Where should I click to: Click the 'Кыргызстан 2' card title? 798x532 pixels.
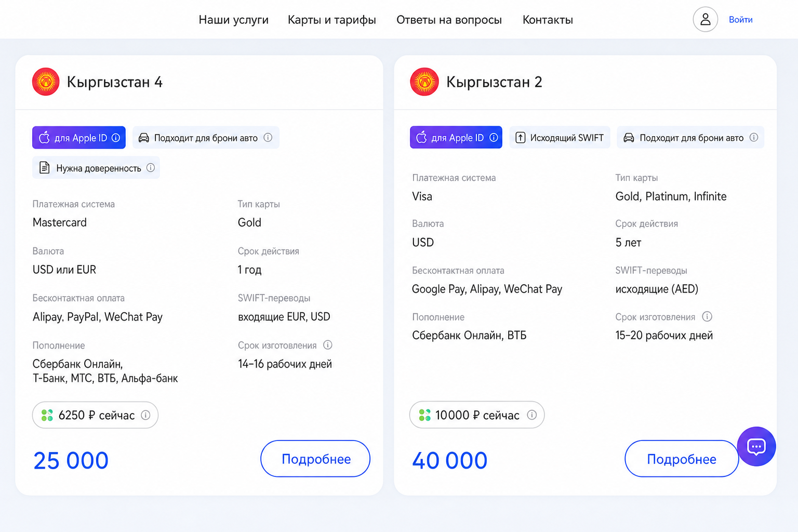pyautogui.click(x=494, y=82)
